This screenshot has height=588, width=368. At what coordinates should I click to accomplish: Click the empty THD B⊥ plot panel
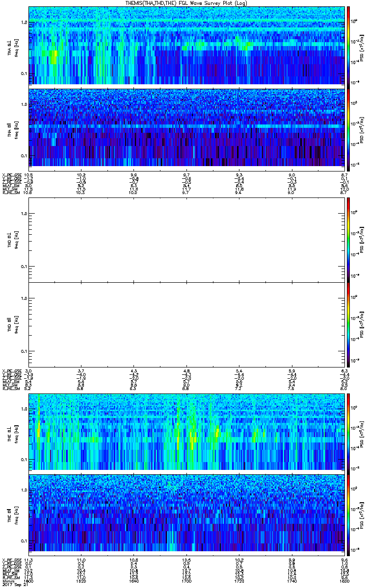pyautogui.click(x=186, y=240)
